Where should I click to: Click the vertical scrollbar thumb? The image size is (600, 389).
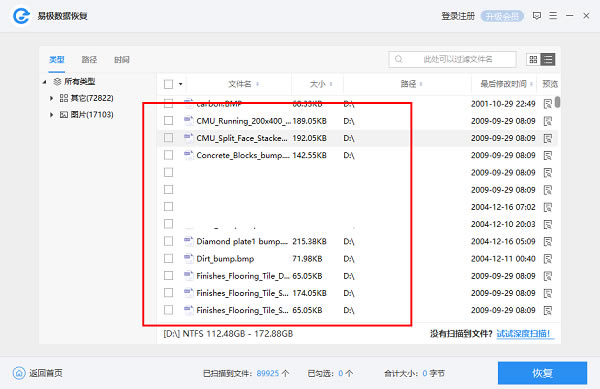point(558,102)
